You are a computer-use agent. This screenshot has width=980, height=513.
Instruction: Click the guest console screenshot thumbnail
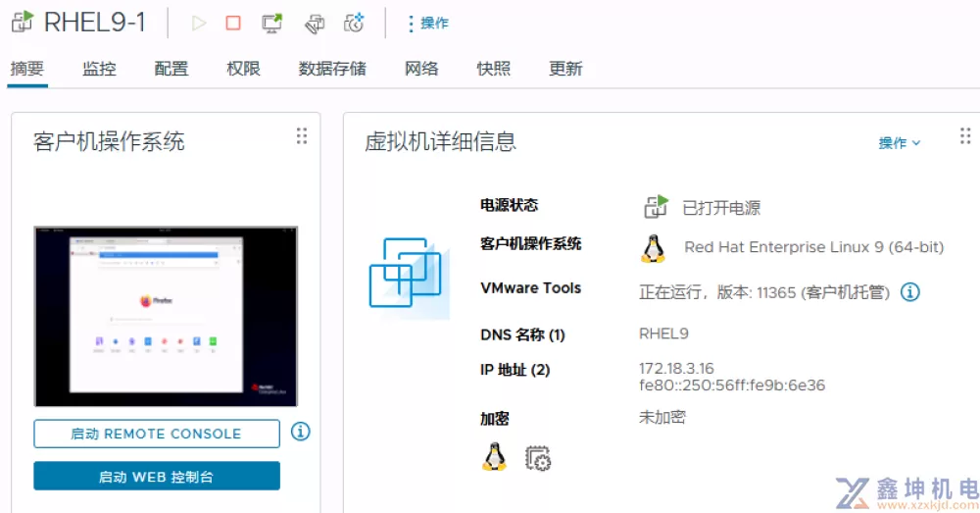[x=166, y=317]
